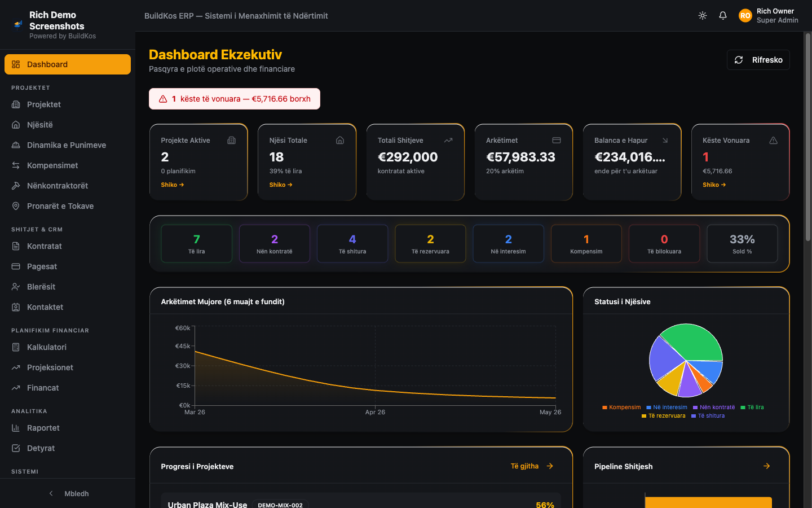Click the Kontratat document icon
The width and height of the screenshot is (812, 508).
(16, 246)
